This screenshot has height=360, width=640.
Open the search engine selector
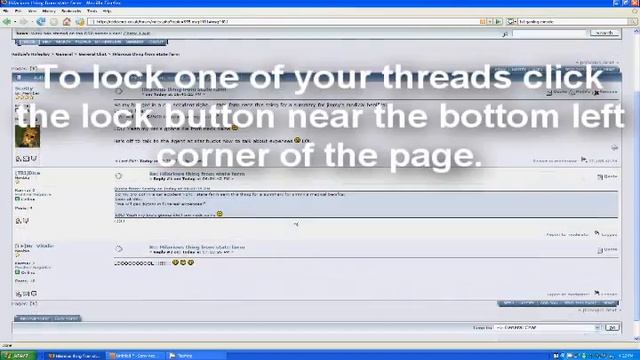(511, 21)
